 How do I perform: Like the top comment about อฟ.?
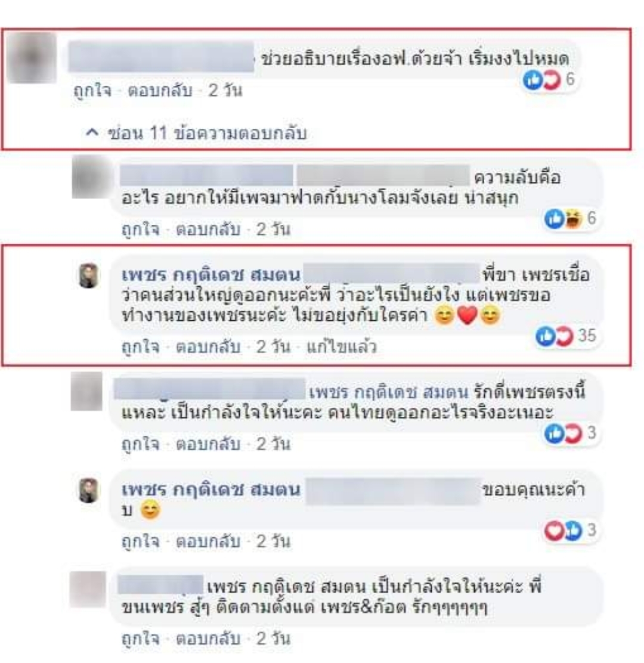[92, 90]
